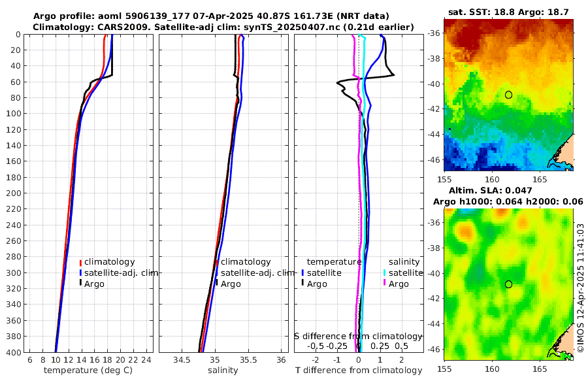The image size is (588, 379).
Task: Click 'climatology' legend text in the temperature panel
Action: pyautogui.click(x=110, y=262)
